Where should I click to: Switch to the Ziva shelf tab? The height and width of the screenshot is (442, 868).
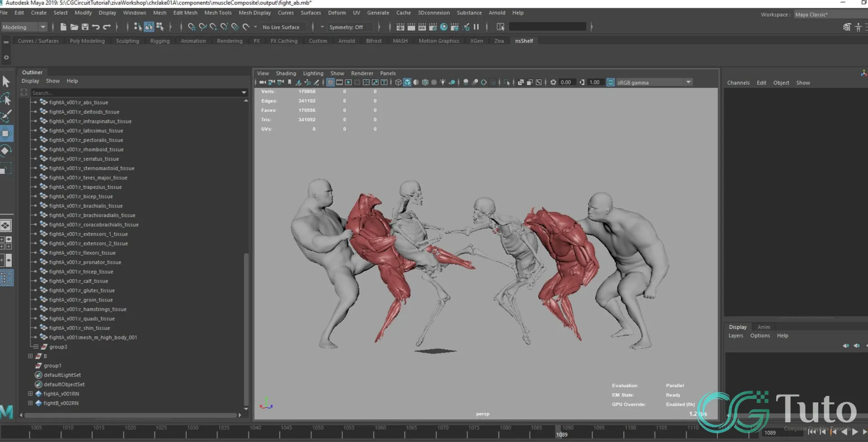[499, 41]
